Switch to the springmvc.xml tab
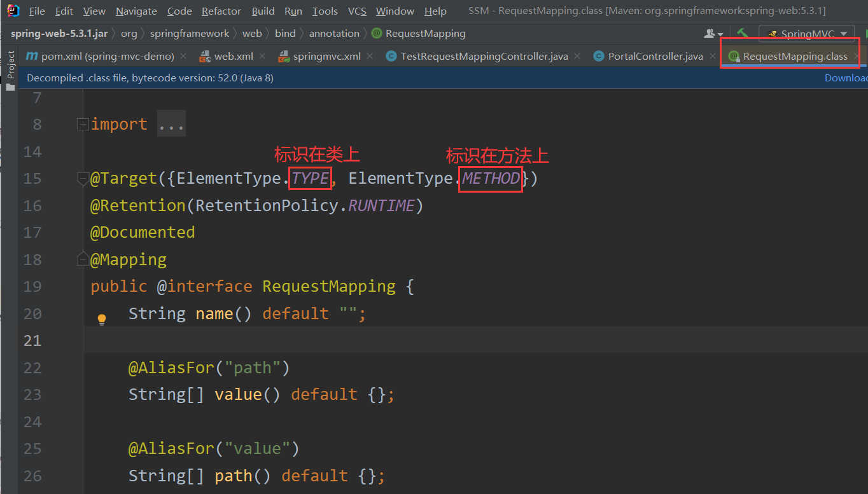 [x=326, y=57]
